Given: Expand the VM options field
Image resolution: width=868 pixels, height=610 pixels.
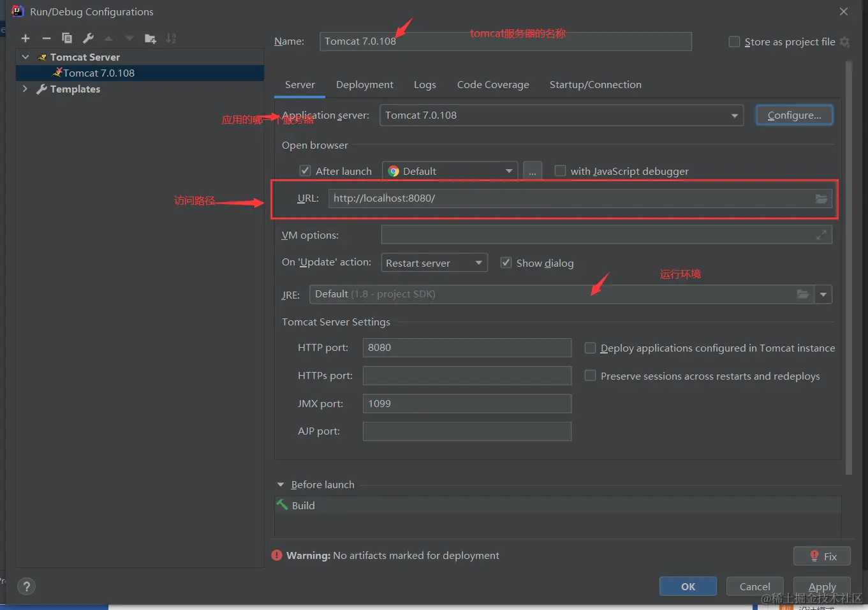Looking at the screenshot, I should (821, 235).
